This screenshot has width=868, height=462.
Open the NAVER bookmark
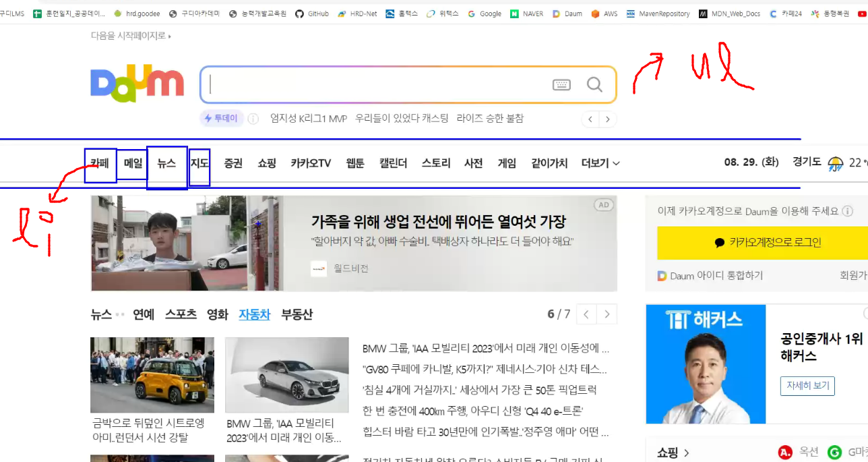(527, 13)
